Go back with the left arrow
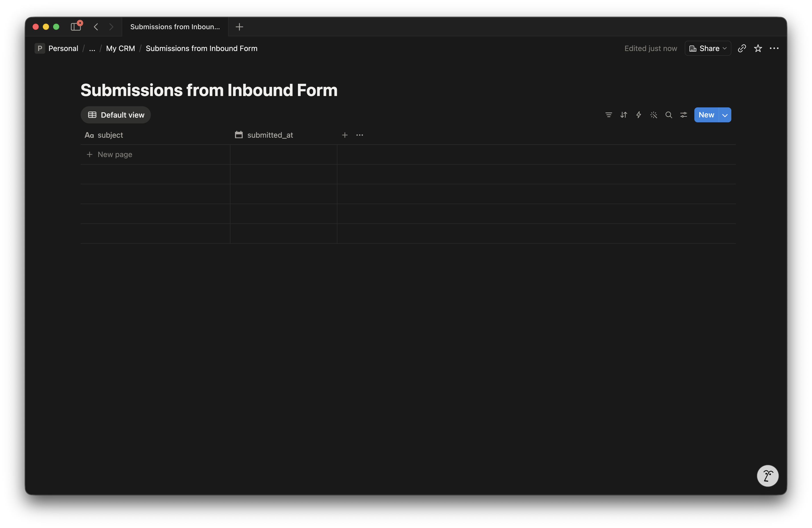Image resolution: width=812 pixels, height=528 pixels. pyautogui.click(x=96, y=27)
